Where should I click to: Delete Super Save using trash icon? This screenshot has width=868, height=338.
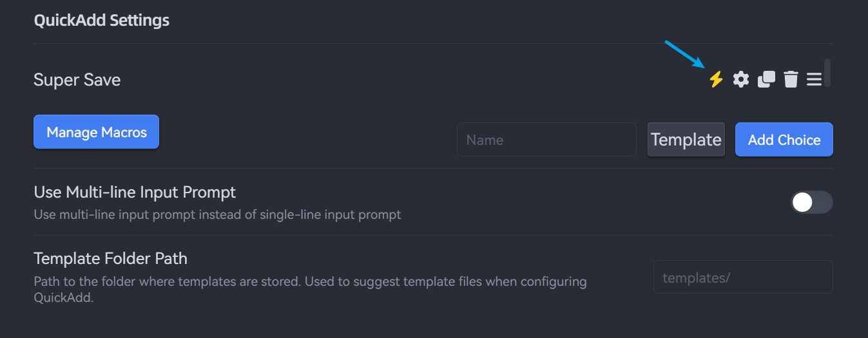pos(791,79)
